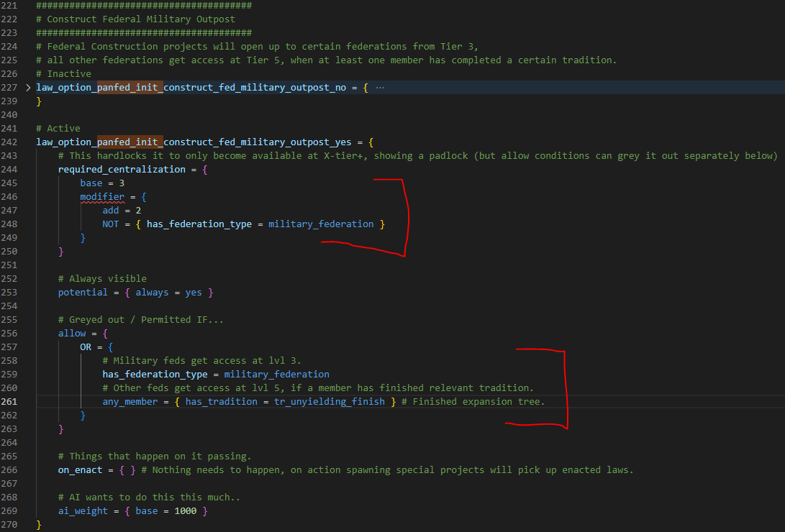Click the ai_weight base value 1000
Image resolution: width=785 pixels, height=532 pixels.
click(x=185, y=510)
